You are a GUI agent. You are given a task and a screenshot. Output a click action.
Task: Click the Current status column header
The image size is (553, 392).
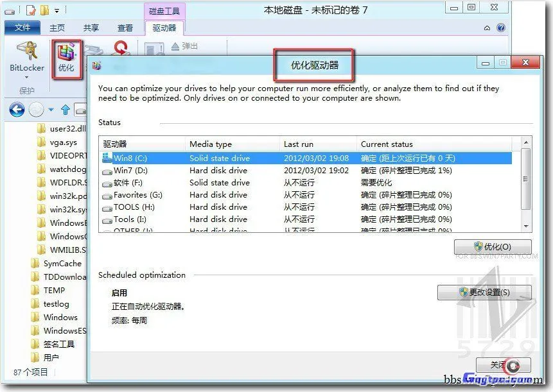(x=387, y=144)
